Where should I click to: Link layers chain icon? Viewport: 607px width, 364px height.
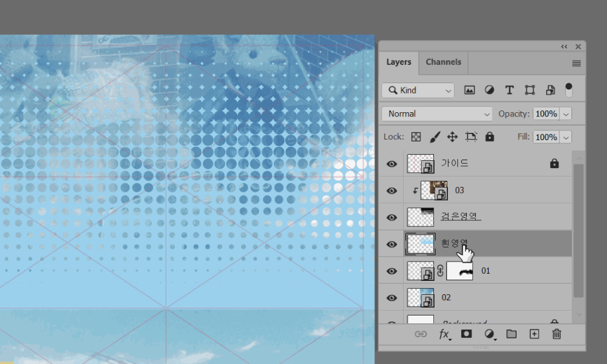coord(421,334)
